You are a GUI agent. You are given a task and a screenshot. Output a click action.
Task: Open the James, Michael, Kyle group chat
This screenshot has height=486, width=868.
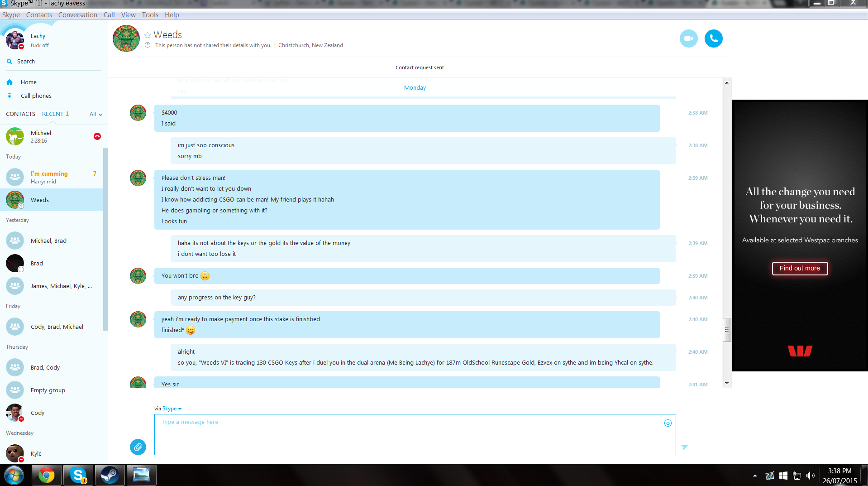pos(52,286)
